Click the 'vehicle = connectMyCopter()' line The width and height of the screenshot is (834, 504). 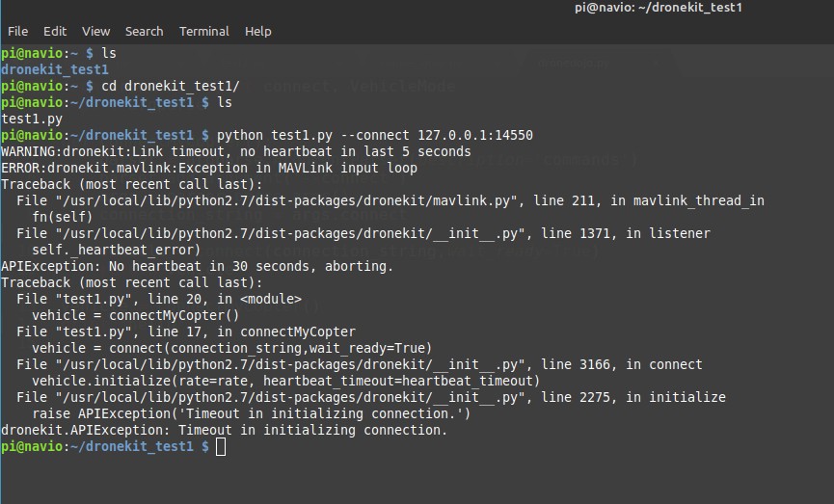136,315
